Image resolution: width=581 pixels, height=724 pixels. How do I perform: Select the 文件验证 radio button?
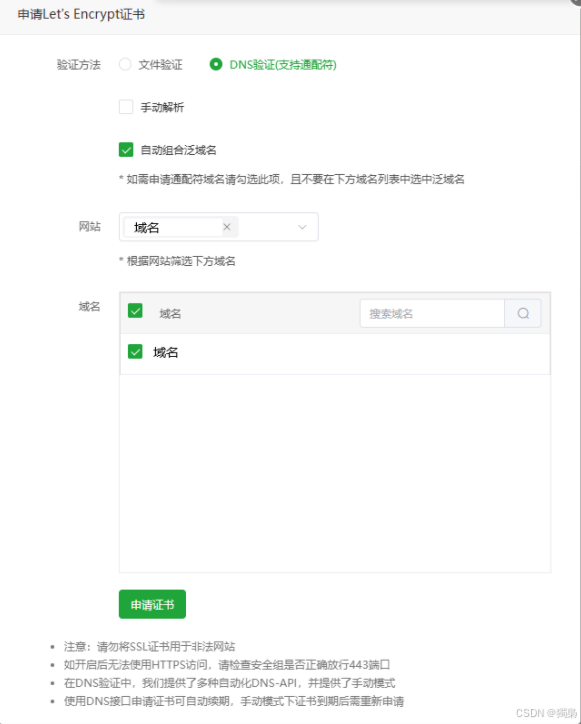point(125,64)
